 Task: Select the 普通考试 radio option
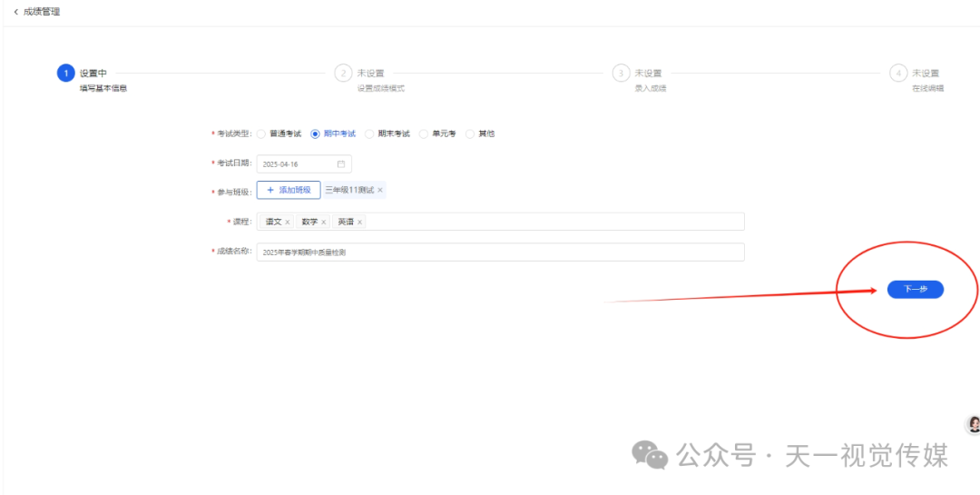click(261, 134)
